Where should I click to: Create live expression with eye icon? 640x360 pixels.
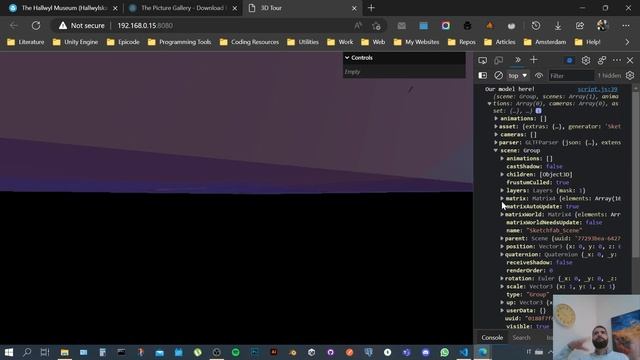(x=539, y=76)
